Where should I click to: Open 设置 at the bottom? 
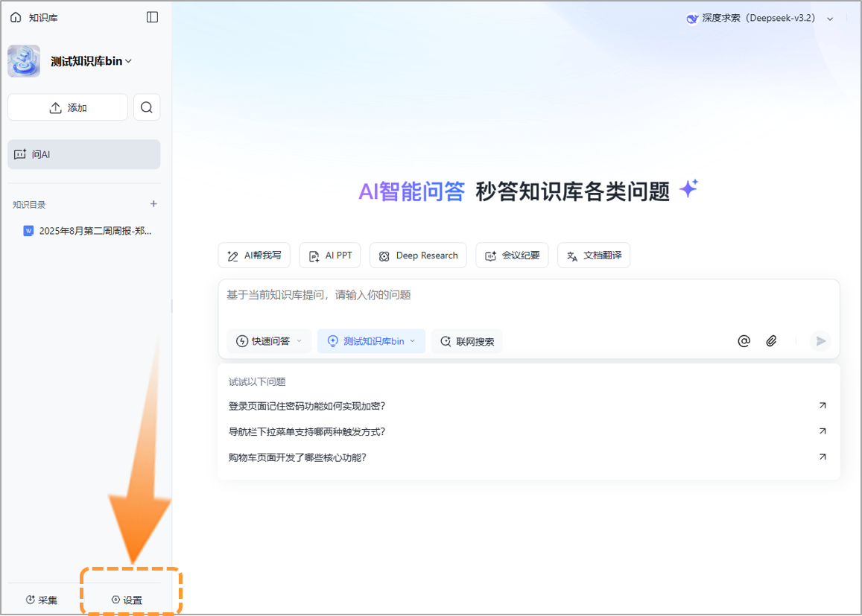pyautogui.click(x=131, y=599)
